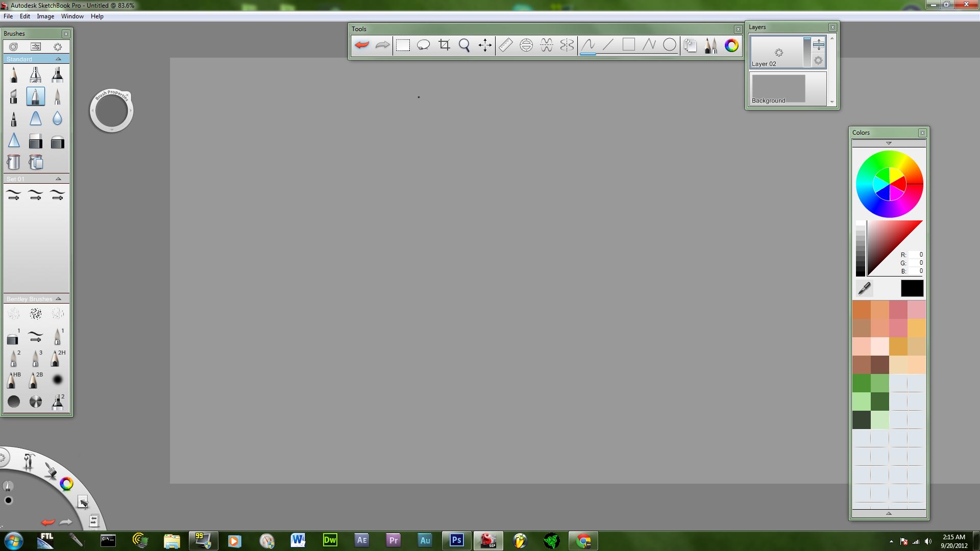Image resolution: width=980 pixels, height=551 pixels.
Task: Click the Windows Start button
Action: [13, 540]
